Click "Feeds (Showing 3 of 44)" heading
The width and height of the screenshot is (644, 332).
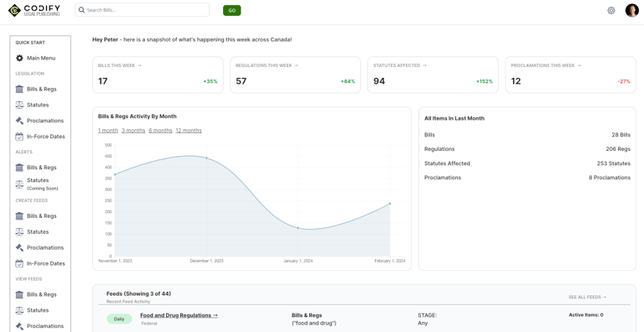[x=138, y=293]
